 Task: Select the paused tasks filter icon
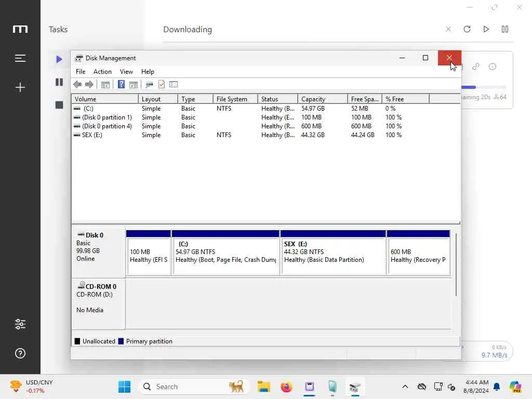(x=59, y=82)
